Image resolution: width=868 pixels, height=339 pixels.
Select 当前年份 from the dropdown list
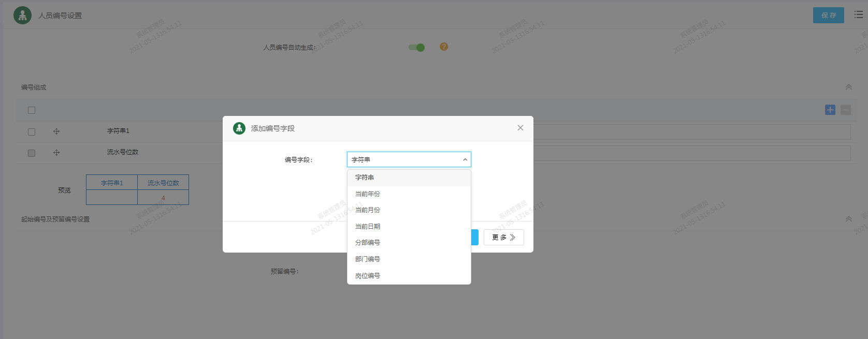[368, 194]
